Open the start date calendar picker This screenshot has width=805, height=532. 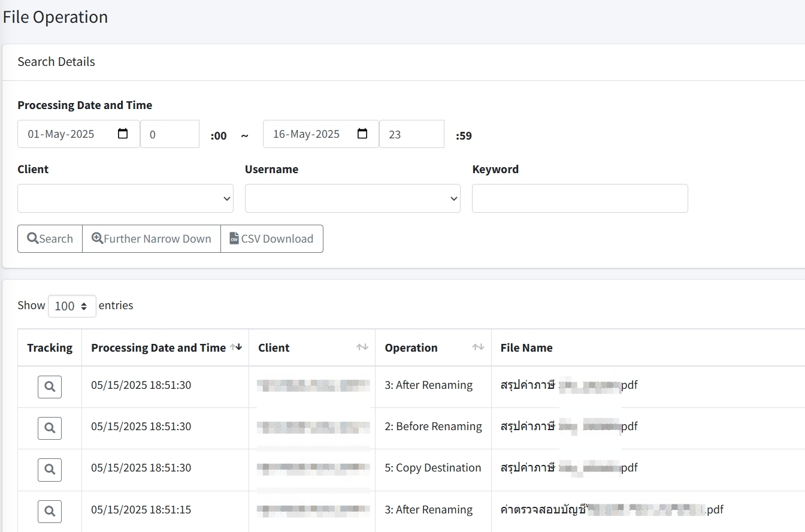[123, 134]
